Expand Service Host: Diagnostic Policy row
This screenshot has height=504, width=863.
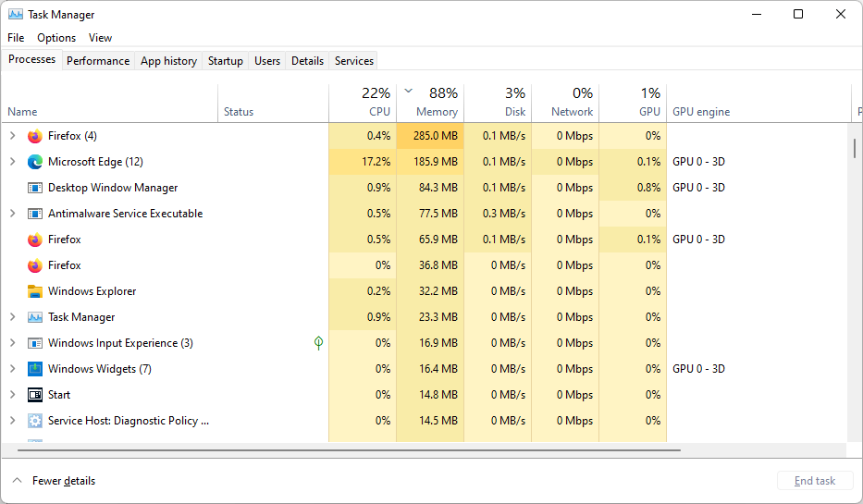pyautogui.click(x=13, y=420)
